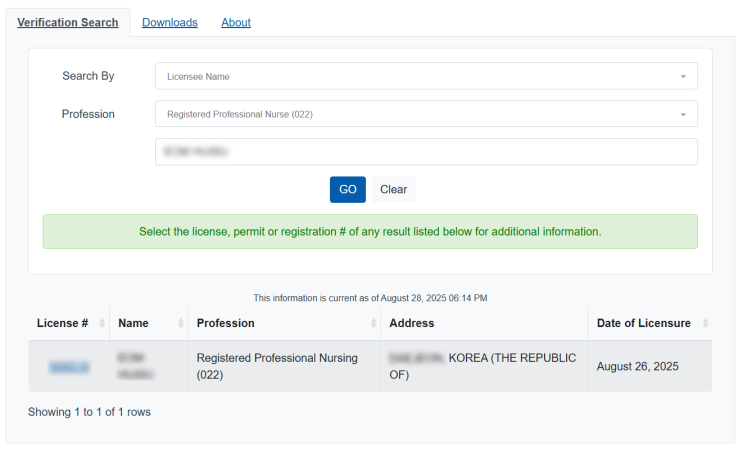Viewport: 743px width, 449px height.
Task: Sort by Date of Licensure icon
Action: tap(705, 323)
